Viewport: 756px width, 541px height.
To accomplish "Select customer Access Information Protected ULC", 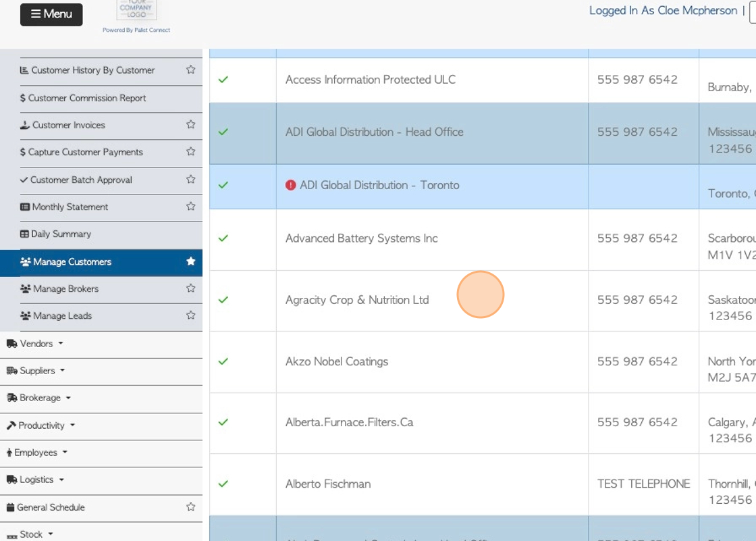I will pyautogui.click(x=371, y=80).
